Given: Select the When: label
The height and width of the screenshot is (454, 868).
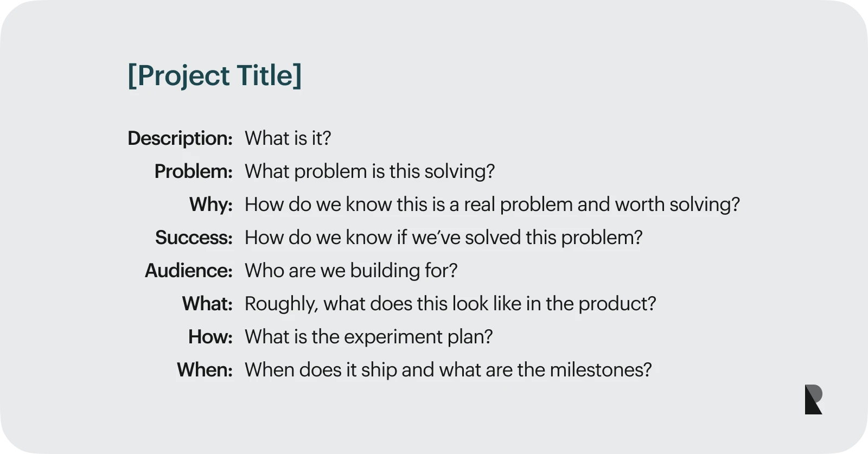Looking at the screenshot, I should point(205,370).
